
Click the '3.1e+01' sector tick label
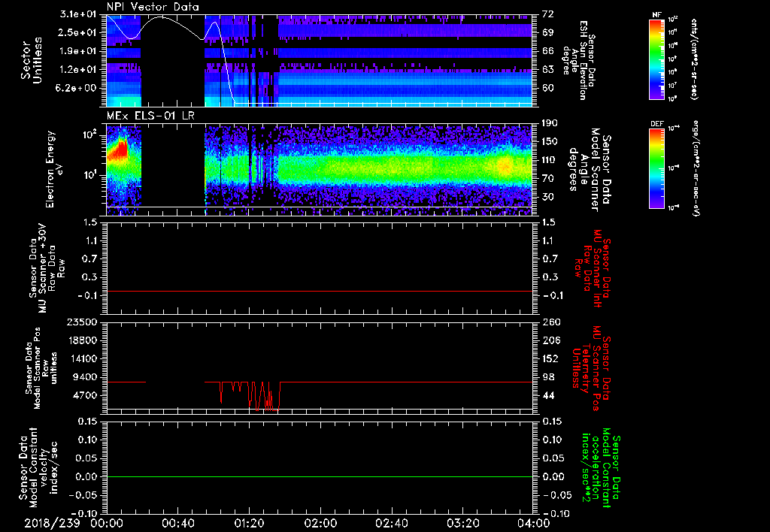pos(77,14)
